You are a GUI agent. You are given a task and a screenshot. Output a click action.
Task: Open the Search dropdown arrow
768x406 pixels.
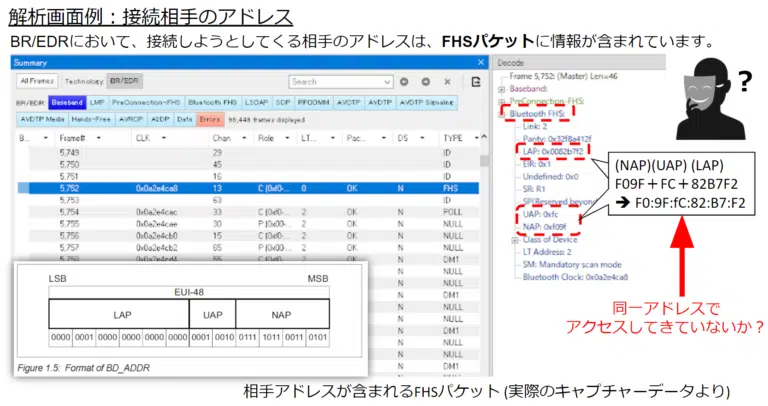pos(386,82)
